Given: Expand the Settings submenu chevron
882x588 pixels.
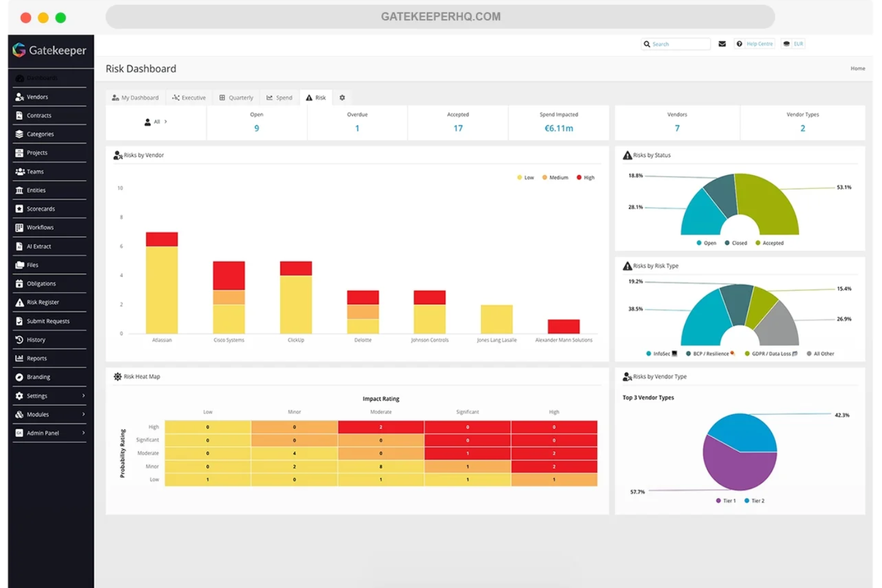Looking at the screenshot, I should [x=83, y=396].
